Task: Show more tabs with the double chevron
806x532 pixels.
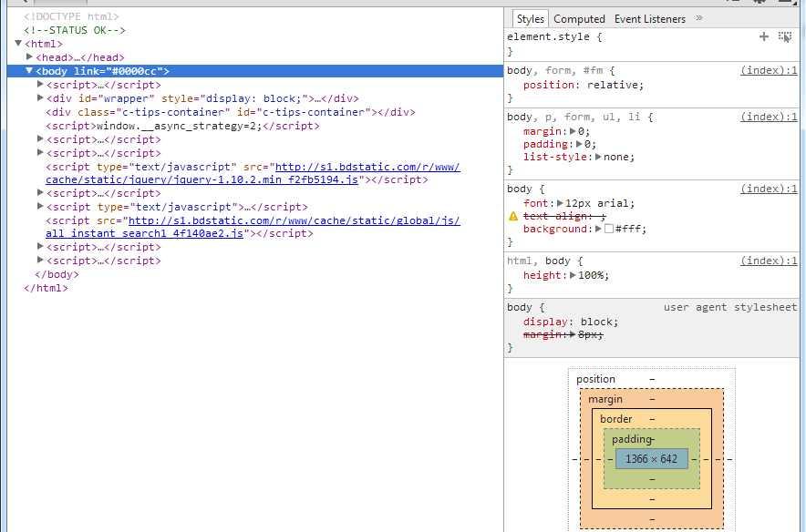Action: 699,18
